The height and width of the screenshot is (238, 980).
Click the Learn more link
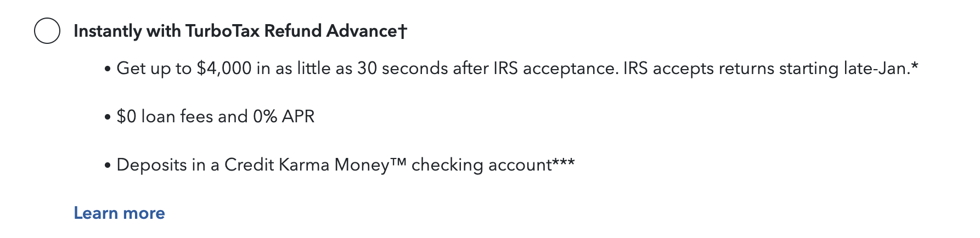tap(119, 213)
